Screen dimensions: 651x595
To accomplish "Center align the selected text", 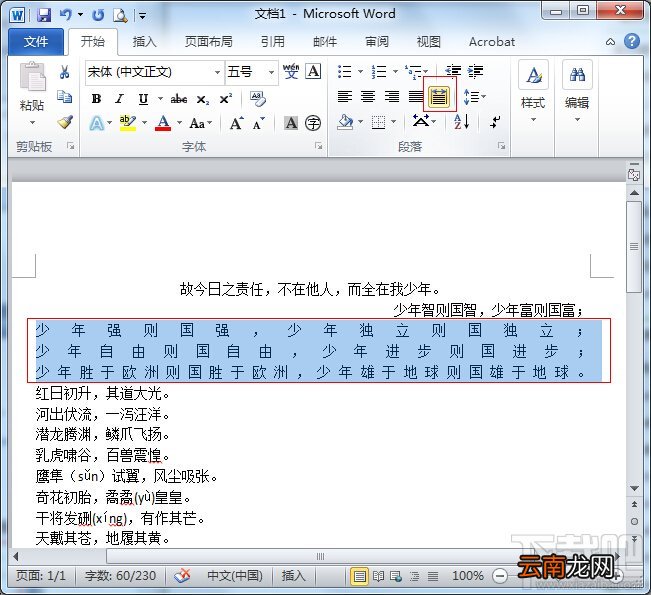I will (x=368, y=97).
